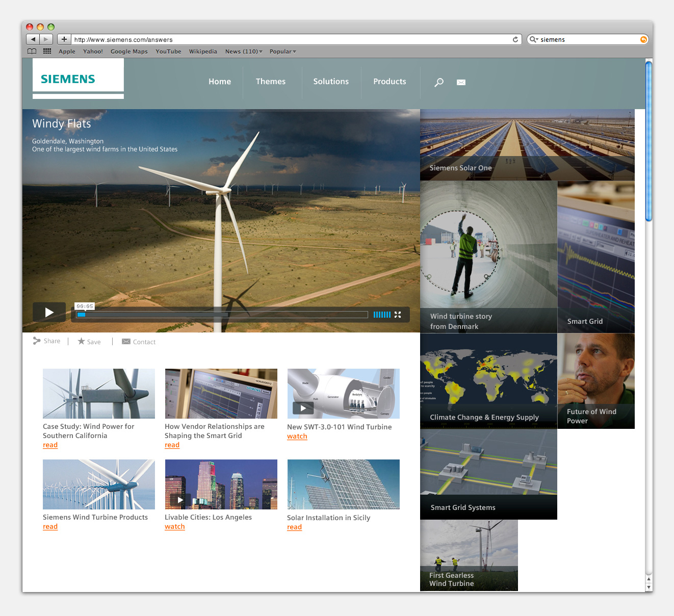Click the watch link under New SWT-3.0-101 Wind Turbine
The width and height of the screenshot is (674, 616).
pyautogui.click(x=297, y=437)
